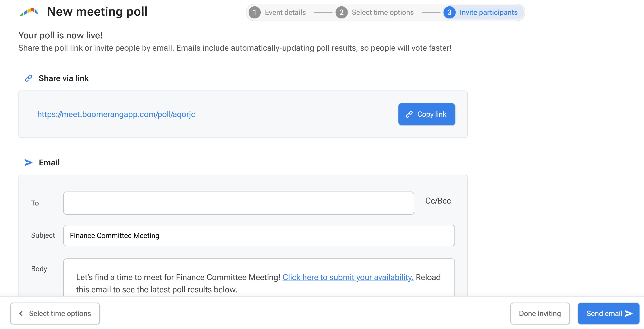Go to the Event details step
Viewport: 644px width, 329px height.
(x=285, y=12)
